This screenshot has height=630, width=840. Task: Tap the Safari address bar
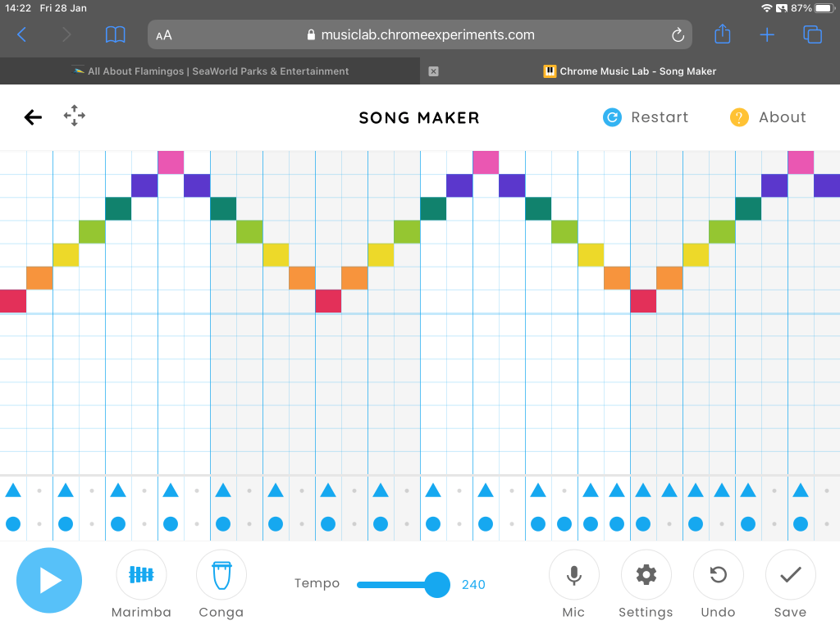(x=419, y=35)
